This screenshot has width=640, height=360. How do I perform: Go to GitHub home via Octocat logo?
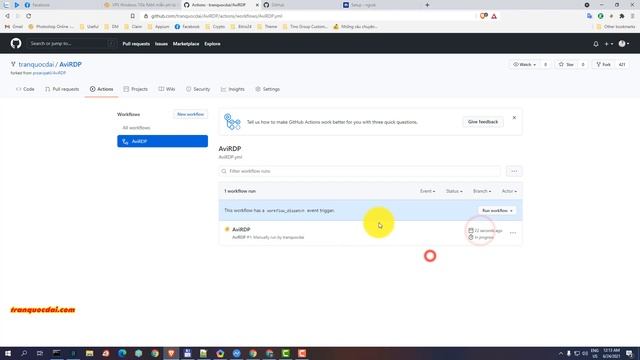tap(16, 43)
